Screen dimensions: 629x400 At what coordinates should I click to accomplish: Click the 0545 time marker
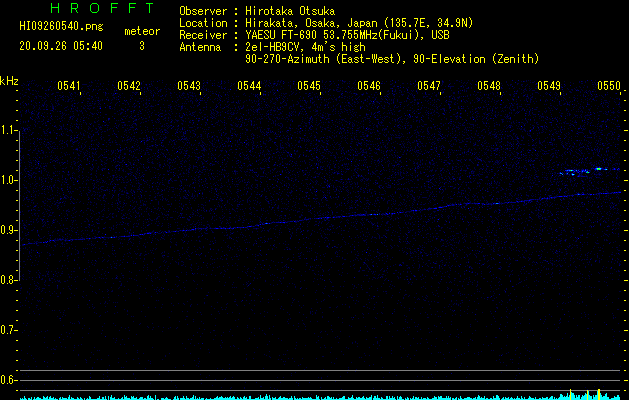(308, 86)
